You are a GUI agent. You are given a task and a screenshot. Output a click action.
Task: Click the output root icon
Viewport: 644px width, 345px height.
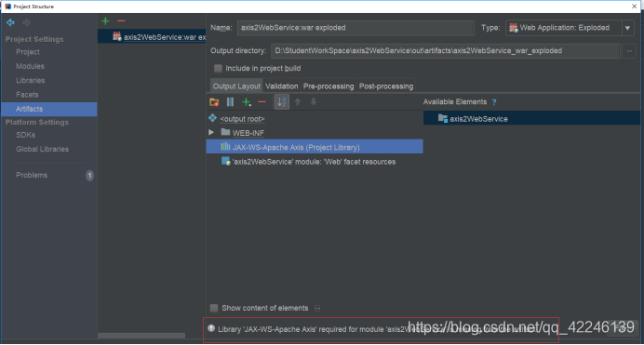[x=212, y=118]
